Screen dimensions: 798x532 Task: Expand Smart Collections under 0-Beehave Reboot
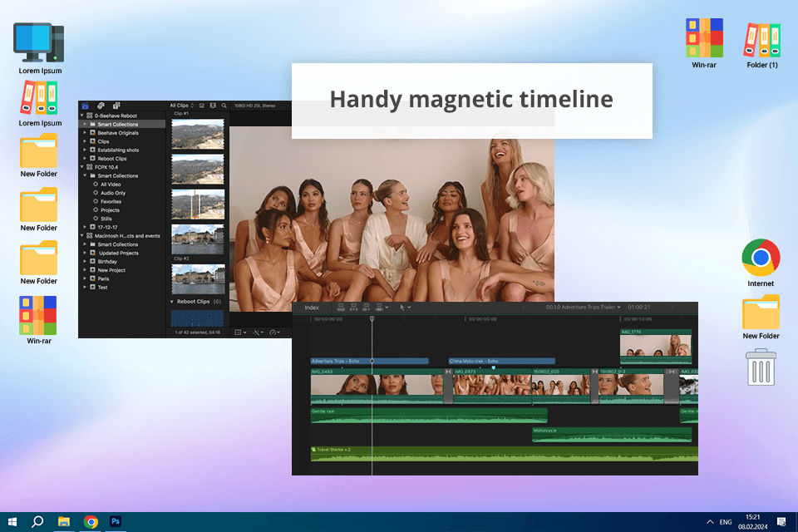tap(85, 124)
